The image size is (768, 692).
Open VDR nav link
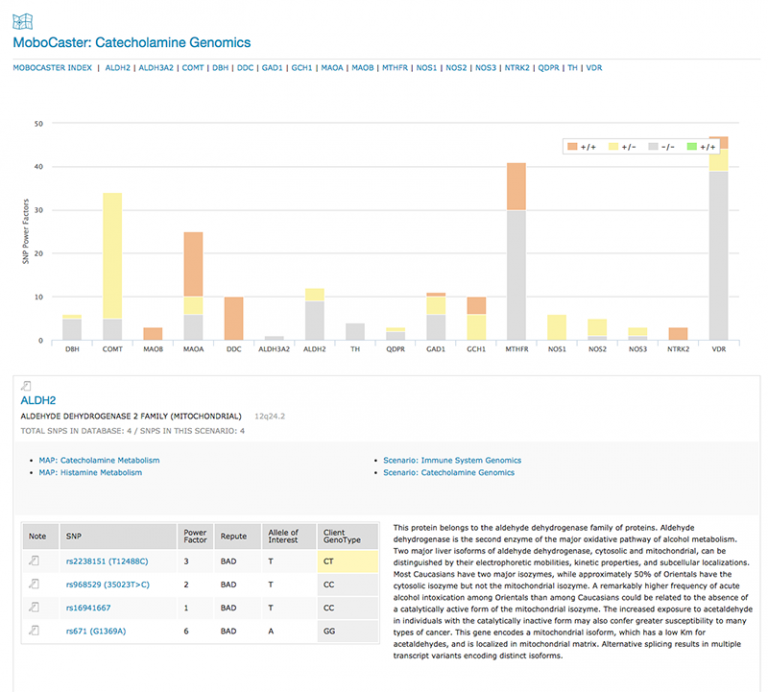tap(594, 68)
